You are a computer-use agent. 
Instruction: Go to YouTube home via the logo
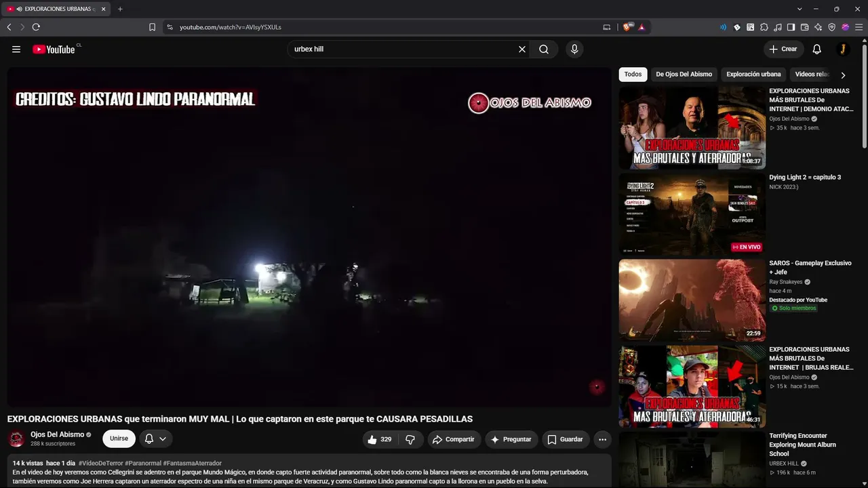(x=55, y=49)
